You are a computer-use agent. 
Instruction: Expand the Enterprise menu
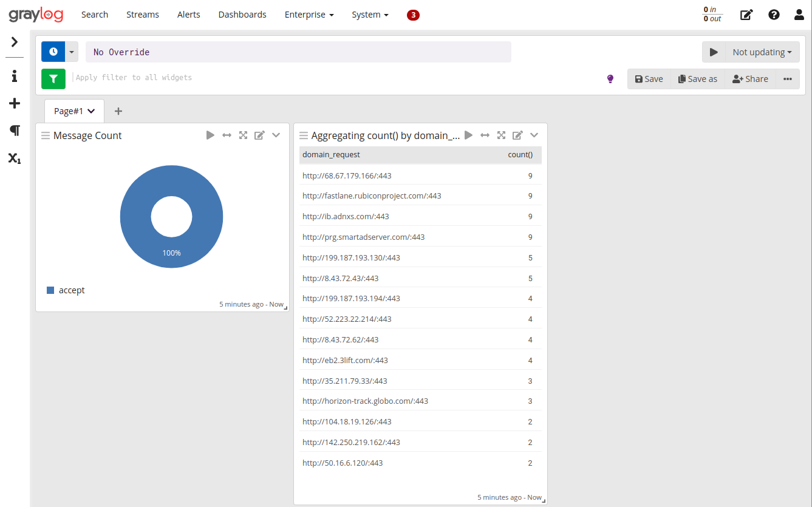coord(309,15)
